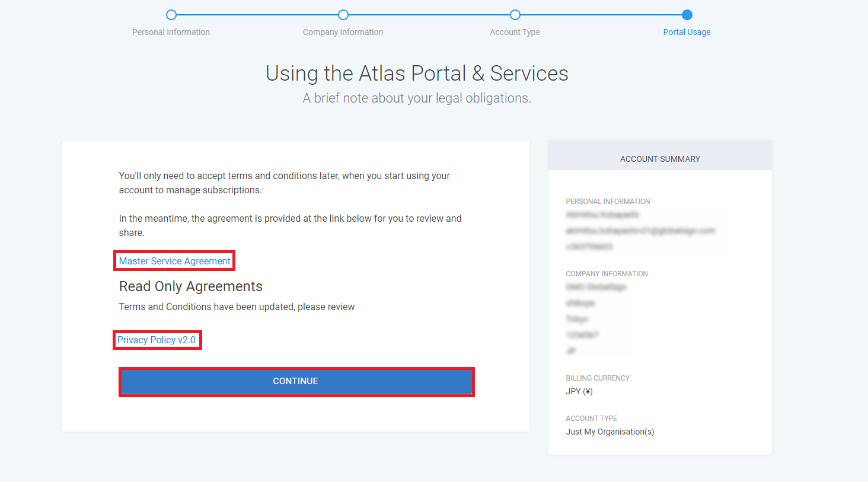Open the Master Service Agreement link
The height and width of the screenshot is (482, 868).
[x=174, y=261]
